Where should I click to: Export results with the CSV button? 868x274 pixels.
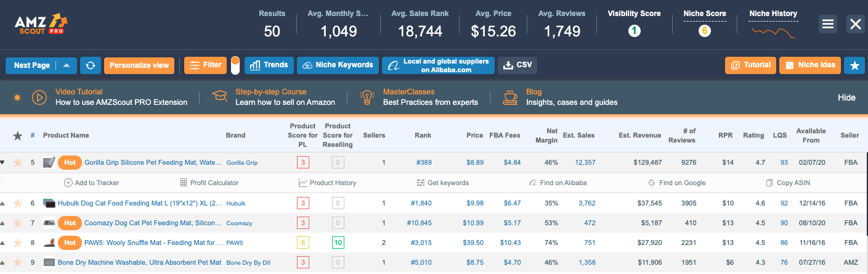pos(517,65)
